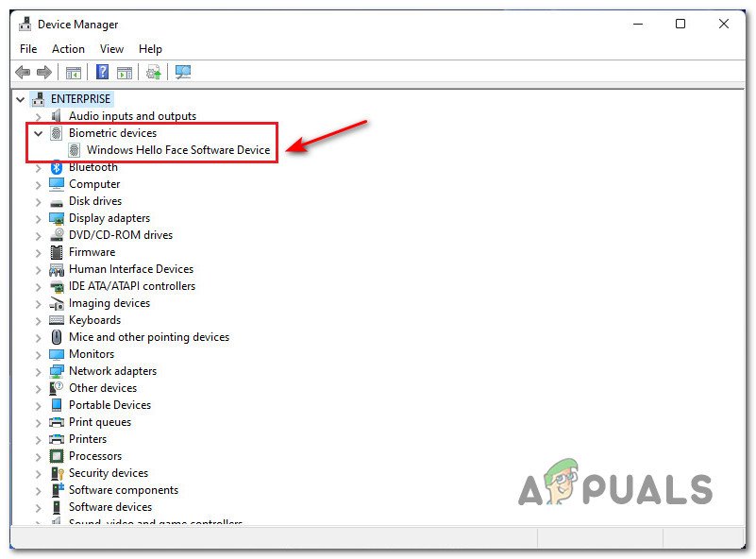Open the File menu

pos(28,49)
